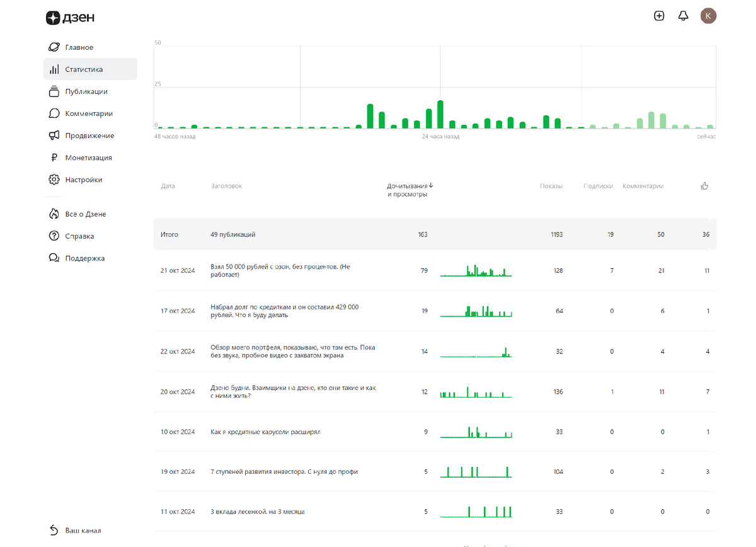Open Монетизация section
Screen dimensions: 756x547
coord(90,158)
